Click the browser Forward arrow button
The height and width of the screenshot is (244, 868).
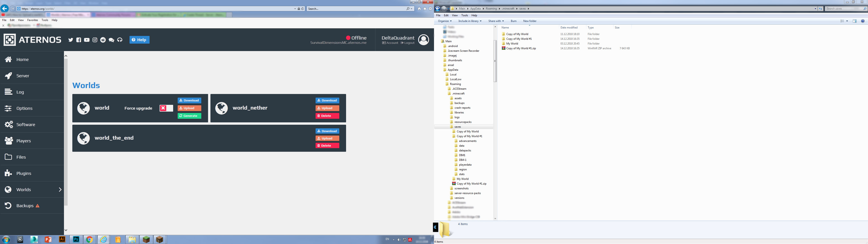pos(13,8)
